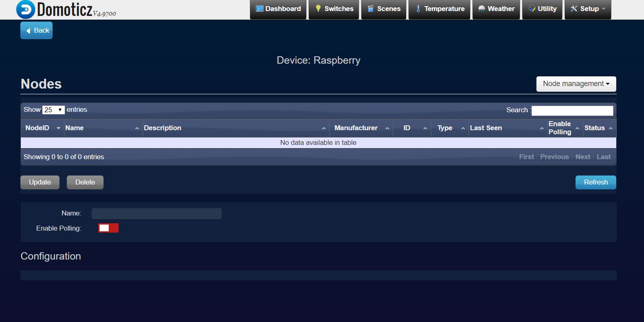The height and width of the screenshot is (322, 644).
Task: Open the Utility tab
Action: point(542,9)
